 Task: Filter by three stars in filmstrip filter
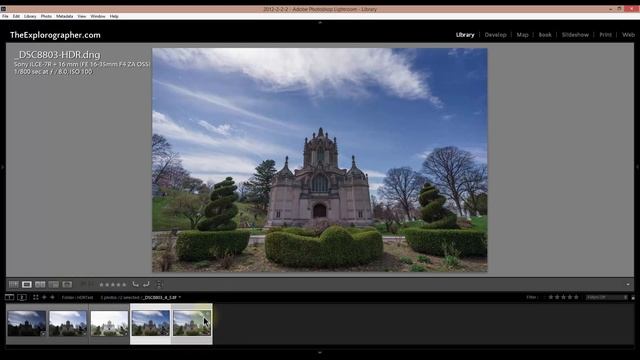click(563, 297)
